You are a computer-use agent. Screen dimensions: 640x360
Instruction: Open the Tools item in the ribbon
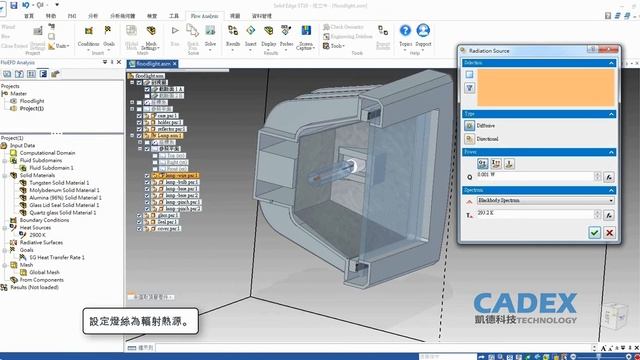tap(334, 46)
